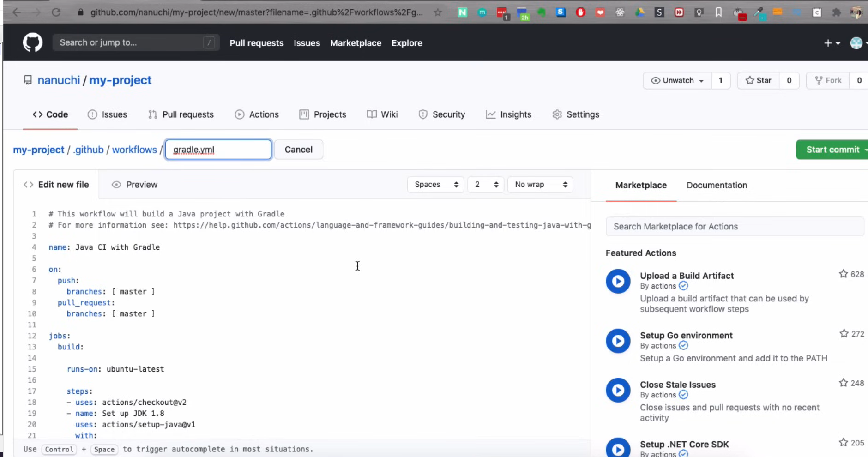Star the my-project repository
Screen dimensions: 868x457
[x=758, y=80]
